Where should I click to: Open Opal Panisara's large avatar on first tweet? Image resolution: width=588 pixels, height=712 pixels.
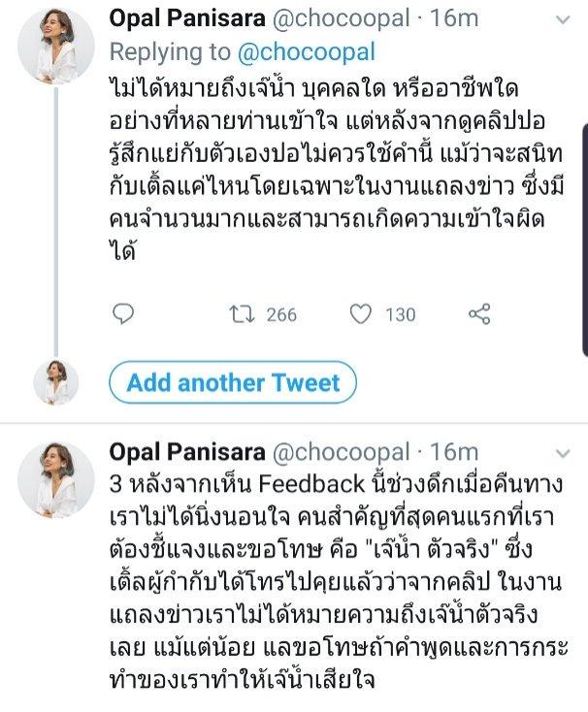pos(56,47)
